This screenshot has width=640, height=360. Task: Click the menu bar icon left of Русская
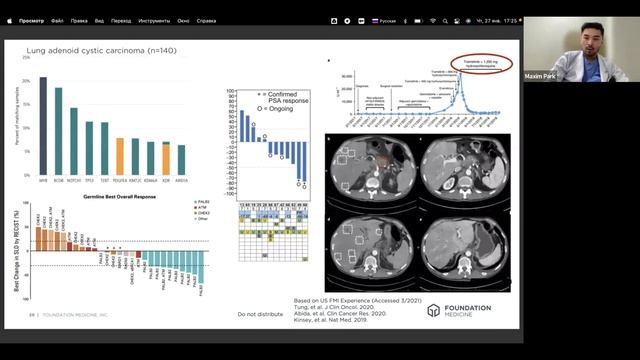[x=361, y=21]
